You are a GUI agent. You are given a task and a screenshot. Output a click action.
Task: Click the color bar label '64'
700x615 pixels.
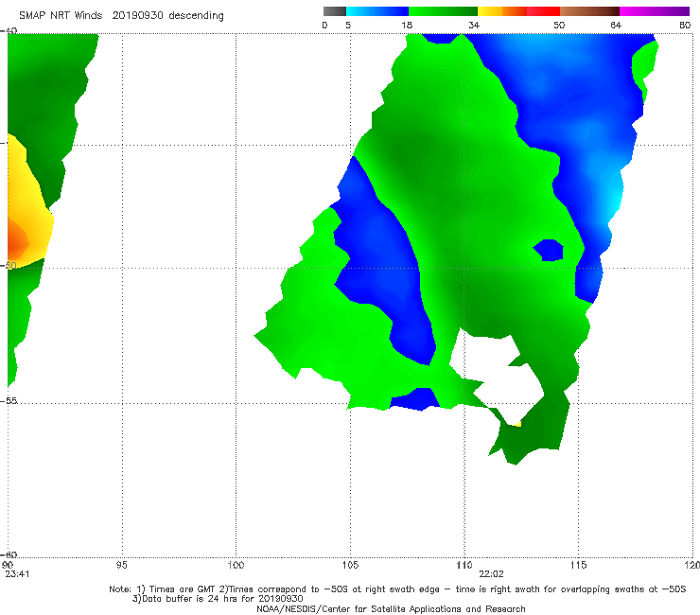coord(616,26)
